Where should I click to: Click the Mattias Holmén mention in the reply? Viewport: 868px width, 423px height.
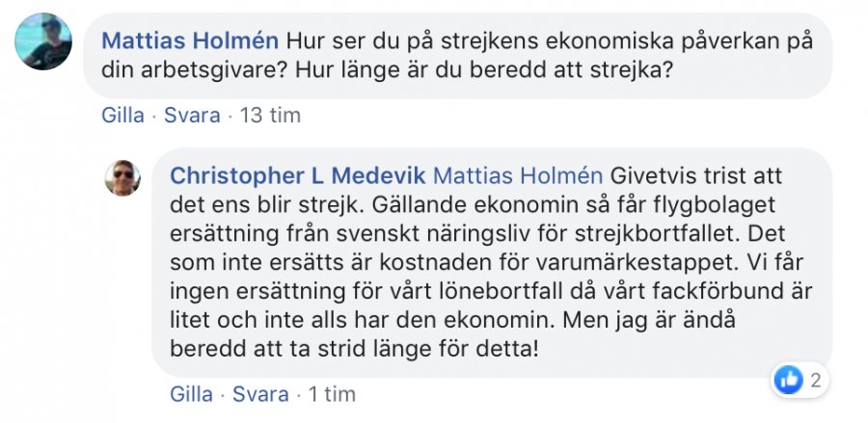coord(518,177)
